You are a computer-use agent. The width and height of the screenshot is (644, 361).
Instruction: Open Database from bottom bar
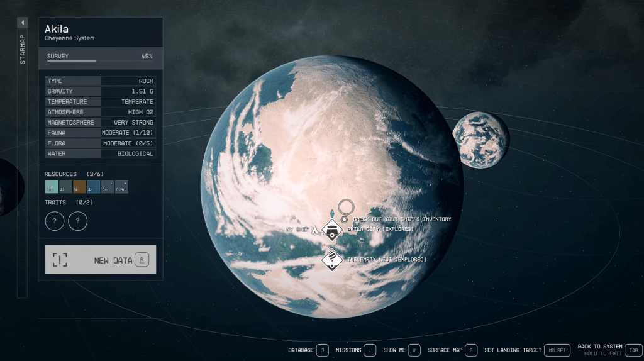coord(301,350)
